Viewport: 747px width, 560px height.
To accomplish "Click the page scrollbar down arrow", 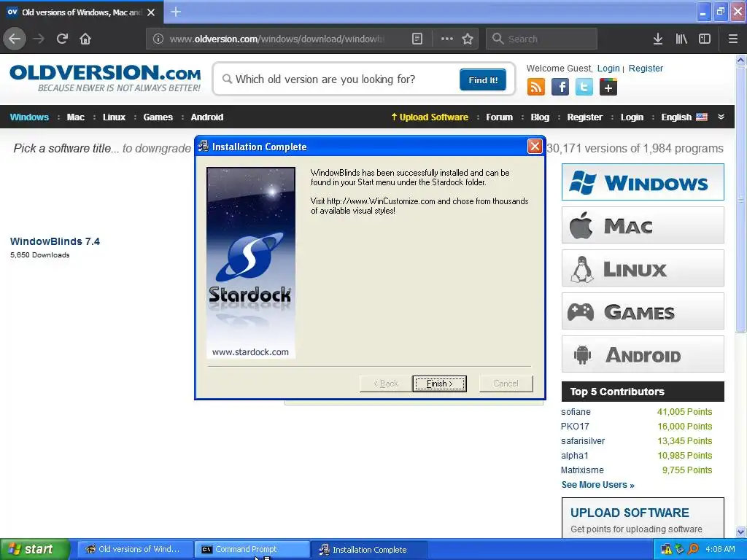I will [x=741, y=532].
